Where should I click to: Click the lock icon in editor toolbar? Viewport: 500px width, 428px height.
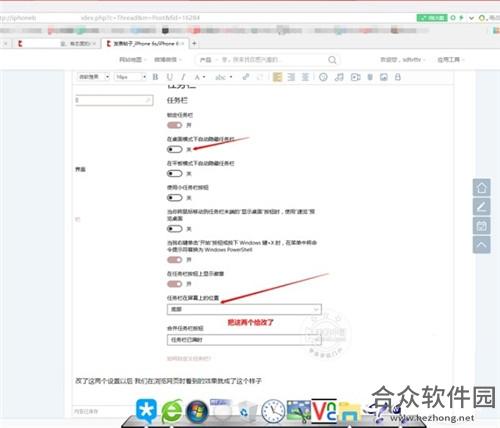click(397, 77)
